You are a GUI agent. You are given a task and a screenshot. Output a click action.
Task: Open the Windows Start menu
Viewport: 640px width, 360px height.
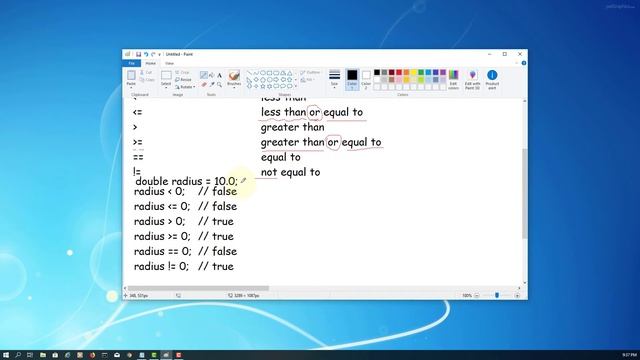tap(6, 355)
